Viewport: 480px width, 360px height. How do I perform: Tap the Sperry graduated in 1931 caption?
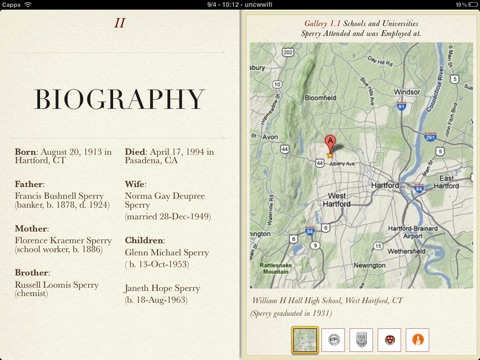[291, 313]
